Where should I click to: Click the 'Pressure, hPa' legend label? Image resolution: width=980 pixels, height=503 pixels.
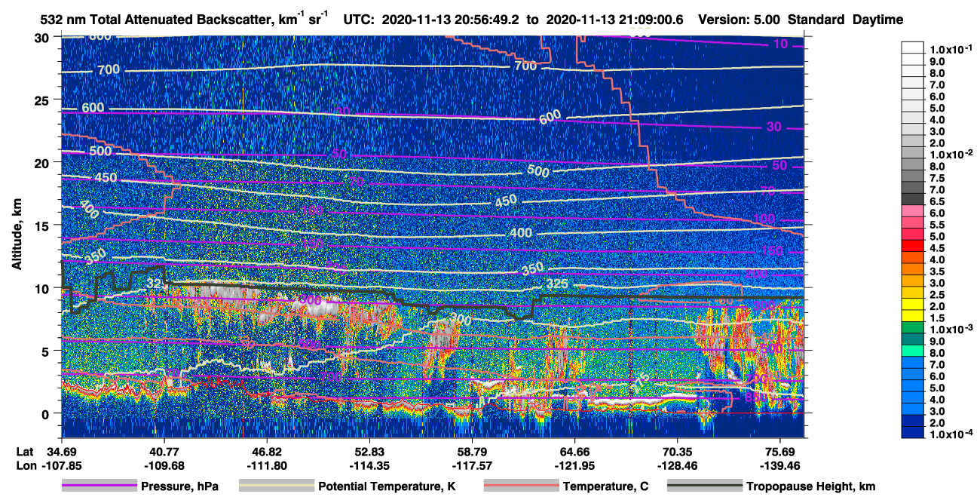pos(180,486)
